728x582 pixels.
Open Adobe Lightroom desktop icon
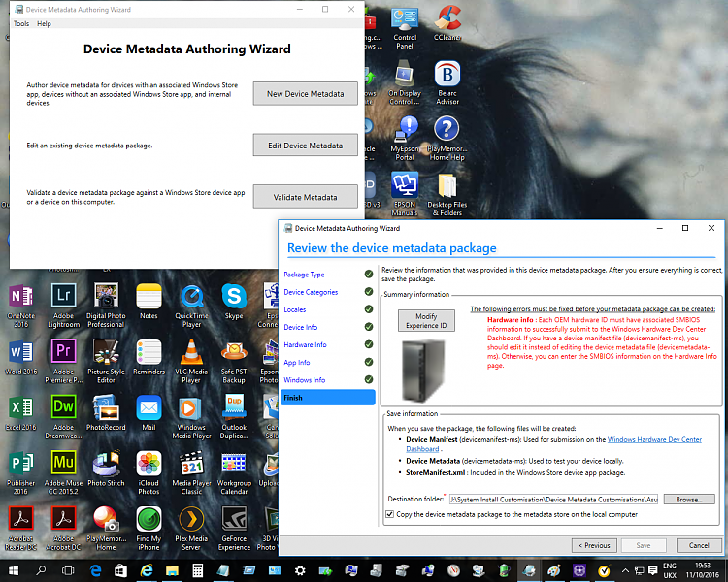tap(64, 305)
